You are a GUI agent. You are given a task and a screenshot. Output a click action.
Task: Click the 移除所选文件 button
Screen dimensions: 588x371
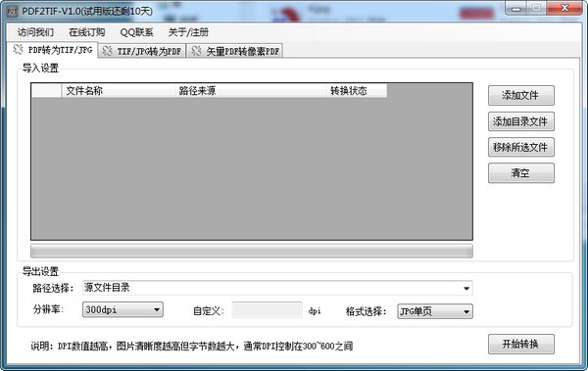pyautogui.click(x=521, y=147)
